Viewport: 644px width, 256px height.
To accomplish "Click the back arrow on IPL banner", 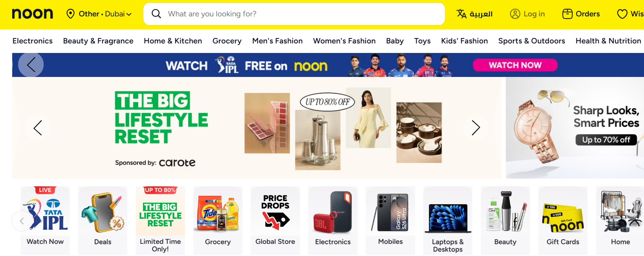I will [x=31, y=64].
